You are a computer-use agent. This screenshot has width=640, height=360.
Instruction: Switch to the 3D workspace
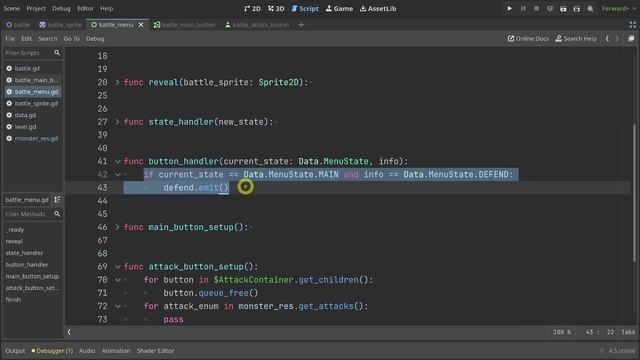276,9
